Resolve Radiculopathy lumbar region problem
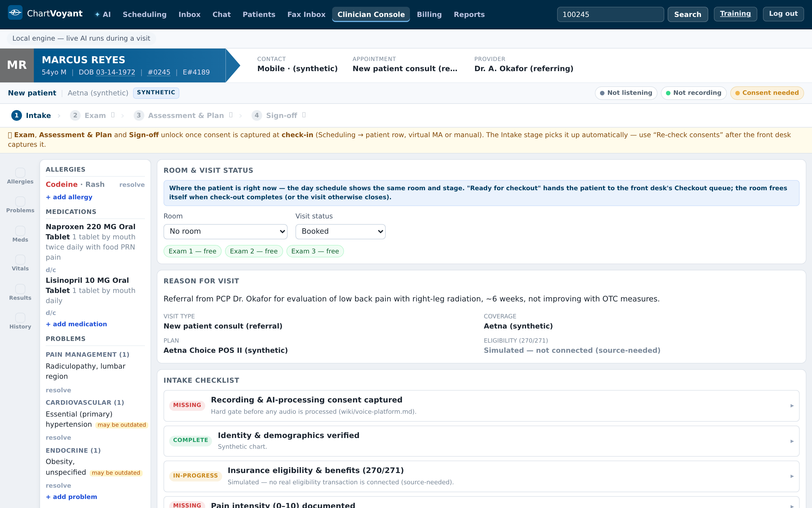 58,390
